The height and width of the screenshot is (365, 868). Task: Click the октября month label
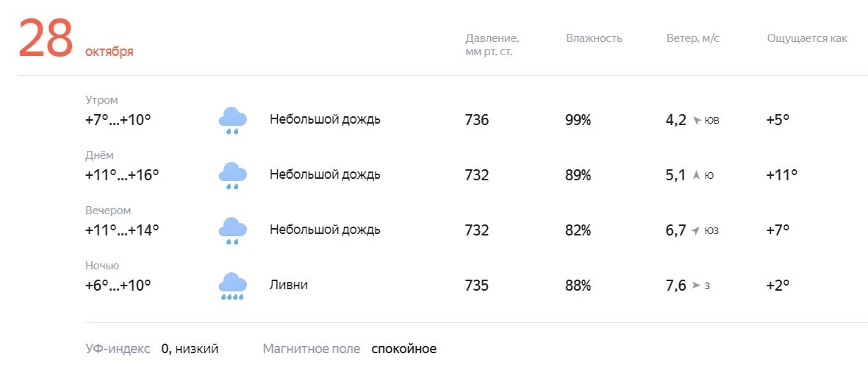click(x=110, y=52)
